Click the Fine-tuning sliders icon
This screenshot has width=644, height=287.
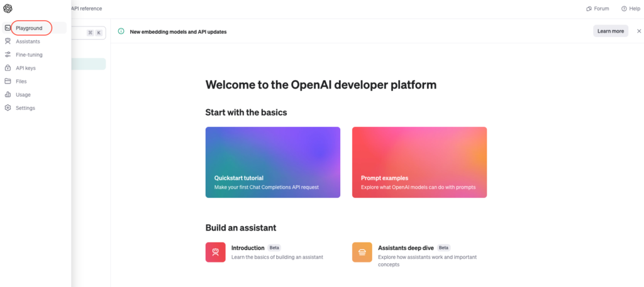coord(8,55)
